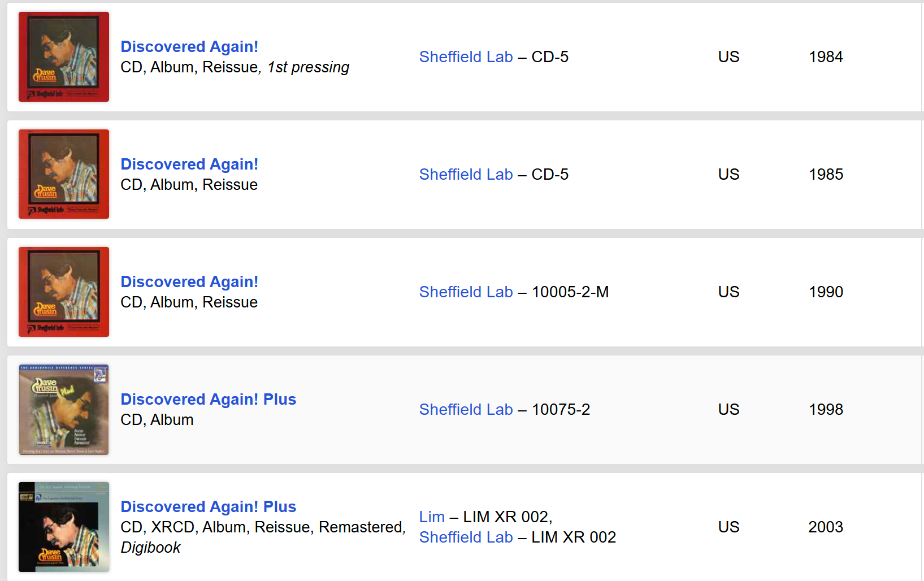Image resolution: width=924 pixels, height=581 pixels.
Task: Open the 1985 Discovered Again! cover thumbnail
Action: tap(64, 174)
